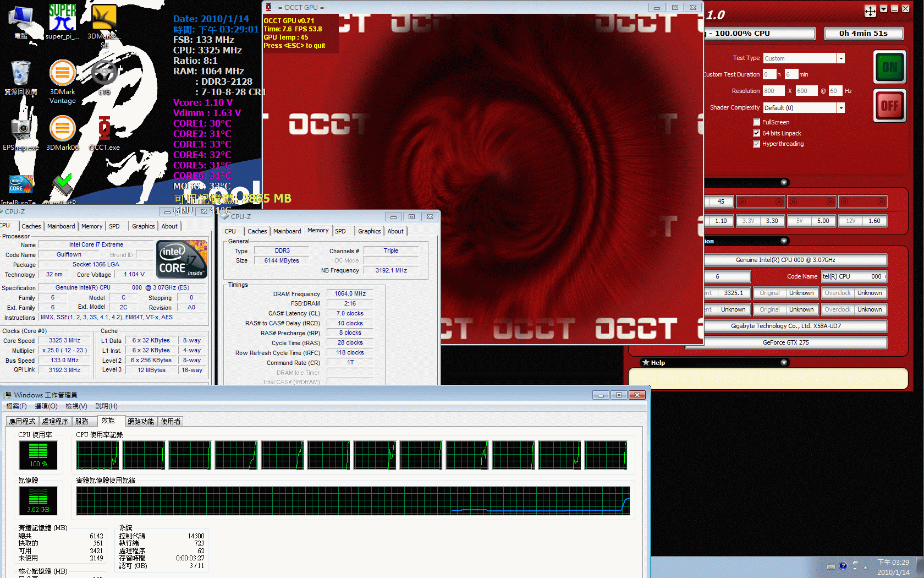Viewport: 924px width, 578px height.
Task: Click the Custom Test Duration minutes field
Action: 791,74
